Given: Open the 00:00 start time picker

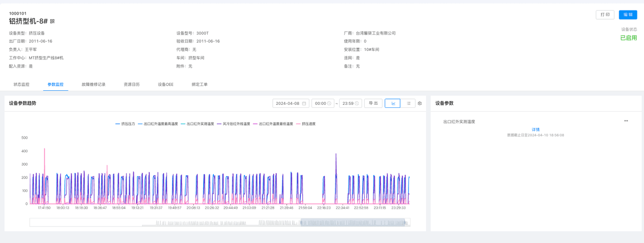Looking at the screenshot, I should (x=323, y=103).
